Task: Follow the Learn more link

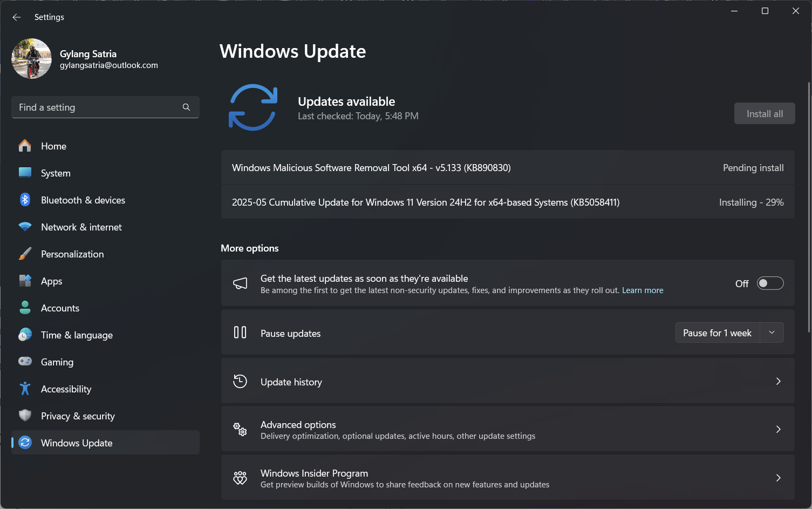Action: tap(643, 290)
